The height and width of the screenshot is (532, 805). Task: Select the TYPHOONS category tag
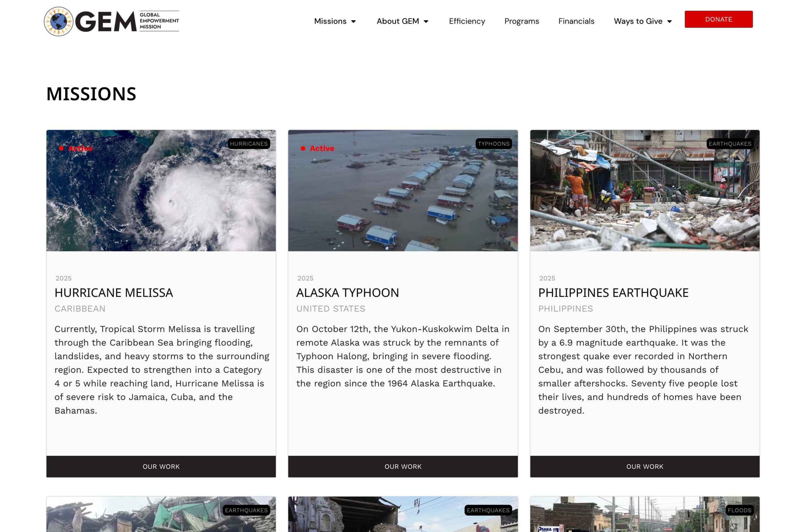pos(493,144)
